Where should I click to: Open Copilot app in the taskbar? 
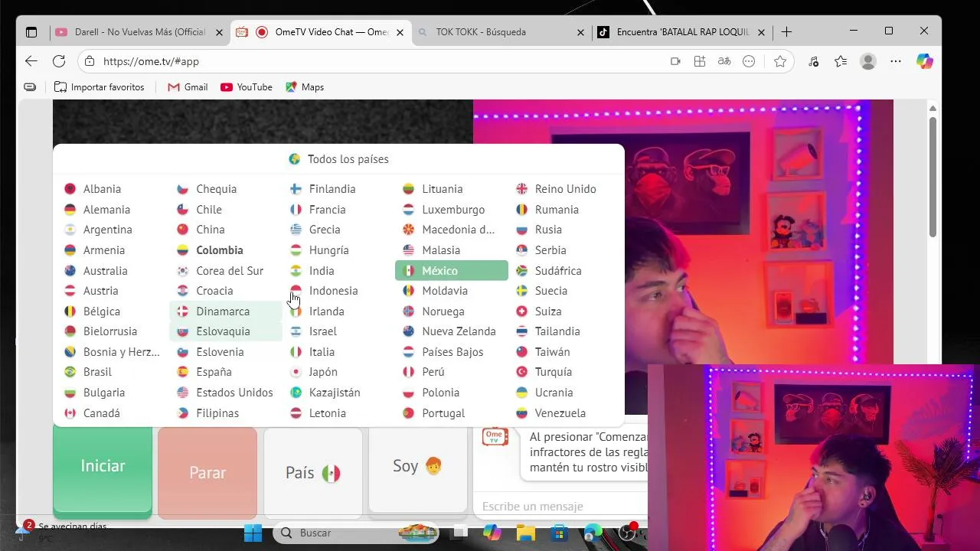coord(492,533)
